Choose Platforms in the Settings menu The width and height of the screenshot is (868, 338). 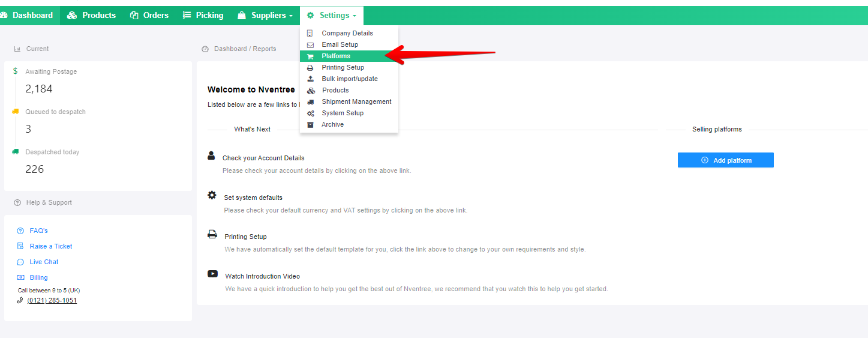(349, 56)
